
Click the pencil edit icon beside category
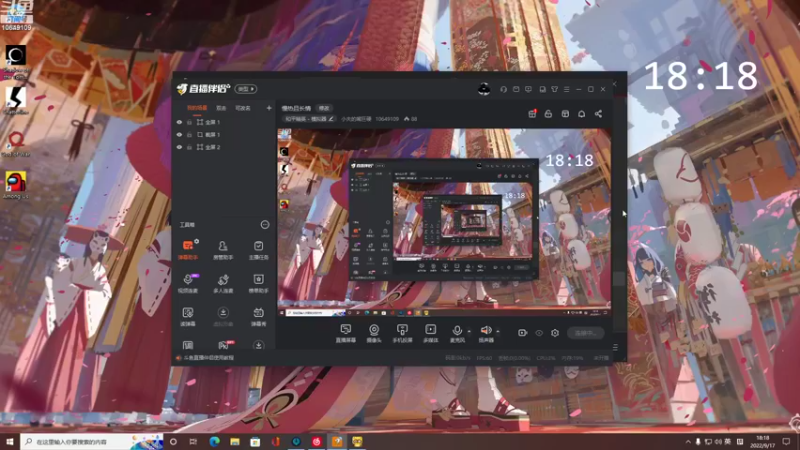(x=331, y=119)
